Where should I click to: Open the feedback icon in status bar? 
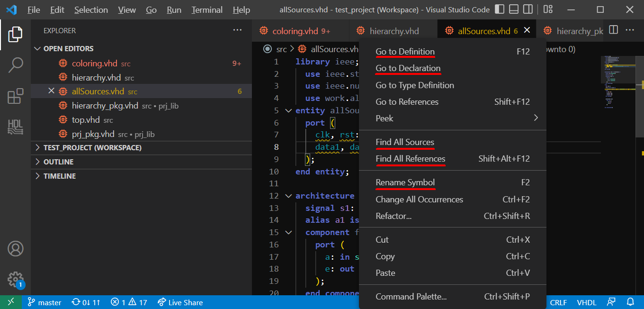[611, 302]
